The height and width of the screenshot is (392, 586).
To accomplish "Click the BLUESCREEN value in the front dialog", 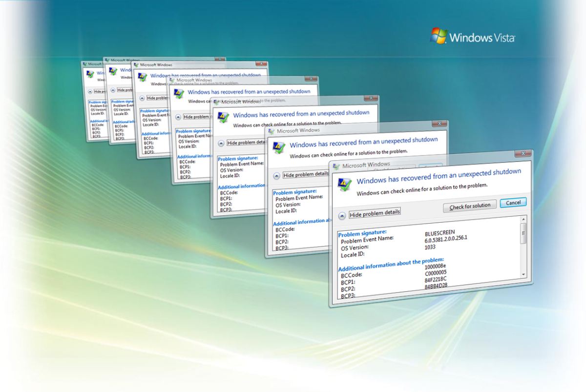I will point(441,234).
